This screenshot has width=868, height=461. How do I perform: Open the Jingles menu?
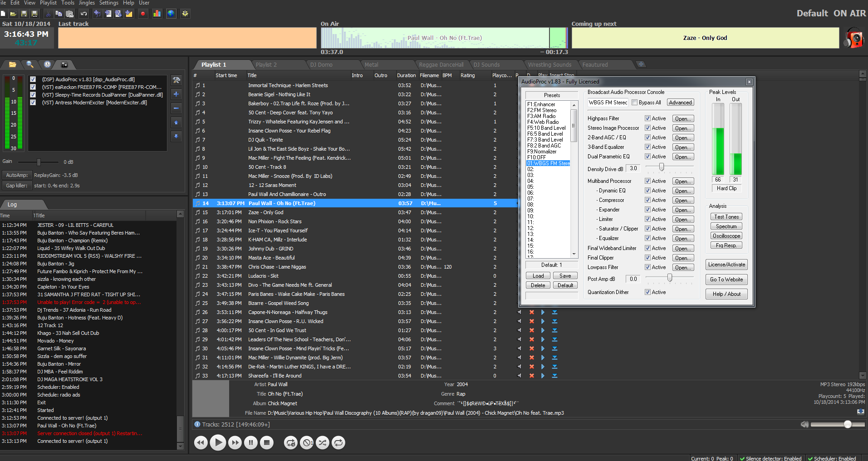tap(87, 3)
